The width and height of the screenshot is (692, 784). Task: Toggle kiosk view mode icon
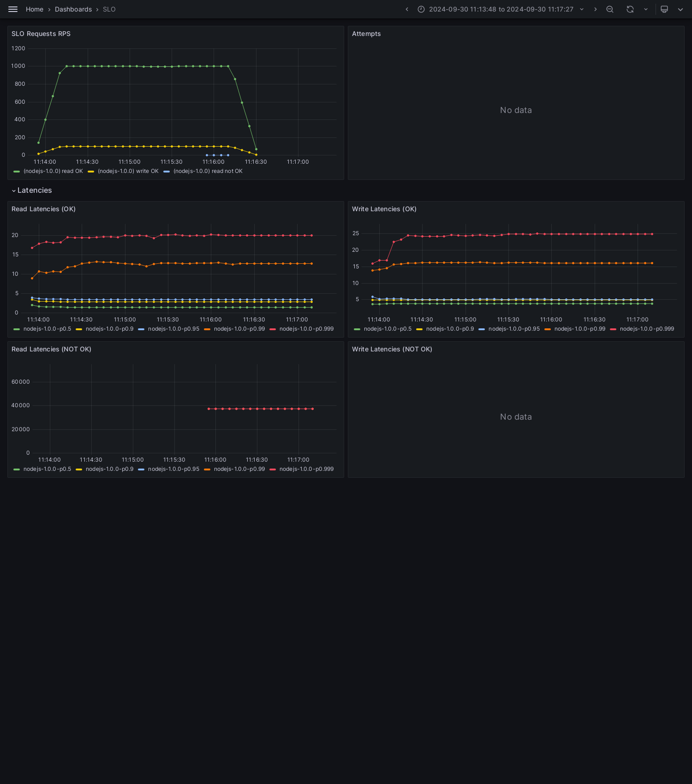(x=664, y=9)
